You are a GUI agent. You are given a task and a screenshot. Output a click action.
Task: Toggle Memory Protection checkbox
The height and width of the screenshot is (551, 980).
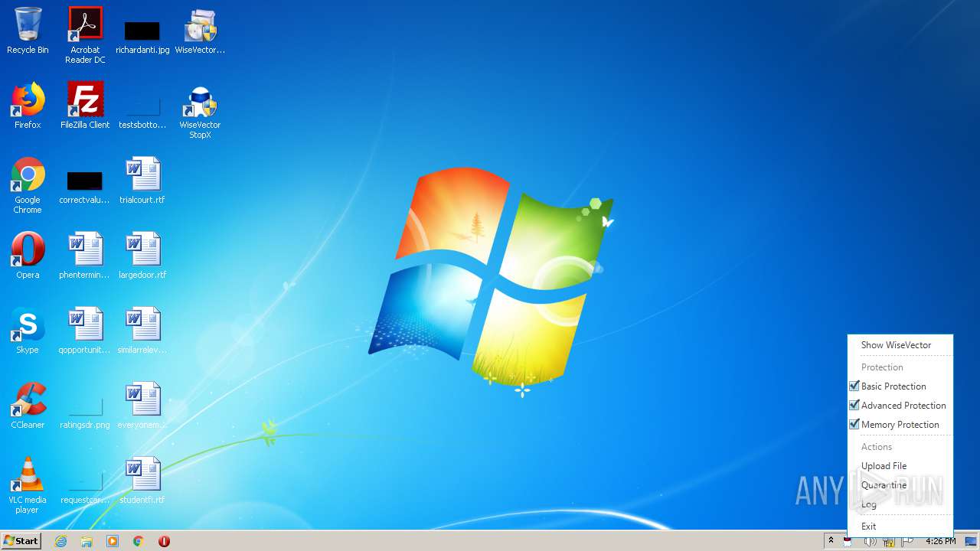pos(854,425)
